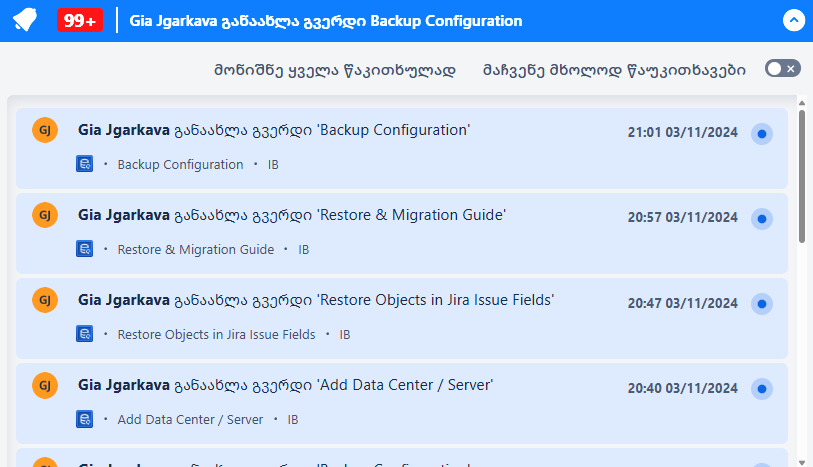Click label 'მაჩვენე მხოლოდ წაუკითხავები'

click(x=614, y=70)
